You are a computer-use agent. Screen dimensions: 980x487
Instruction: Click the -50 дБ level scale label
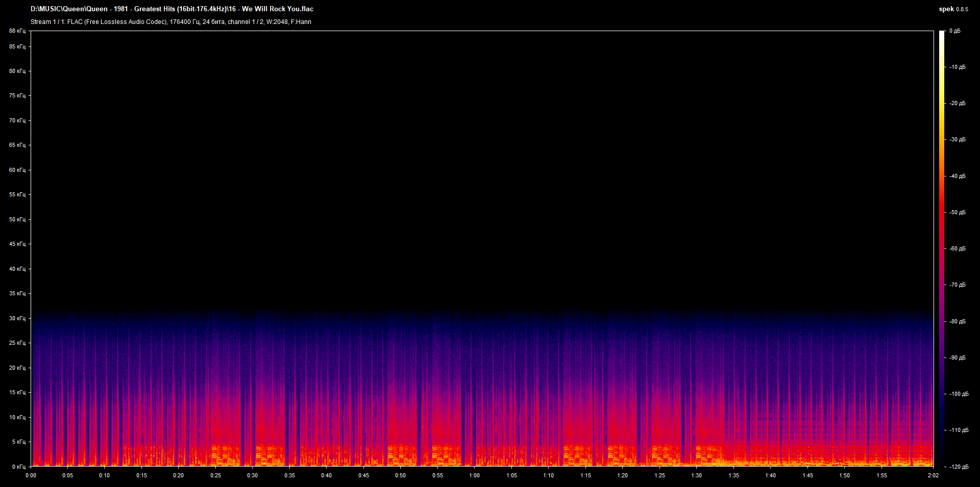(958, 212)
